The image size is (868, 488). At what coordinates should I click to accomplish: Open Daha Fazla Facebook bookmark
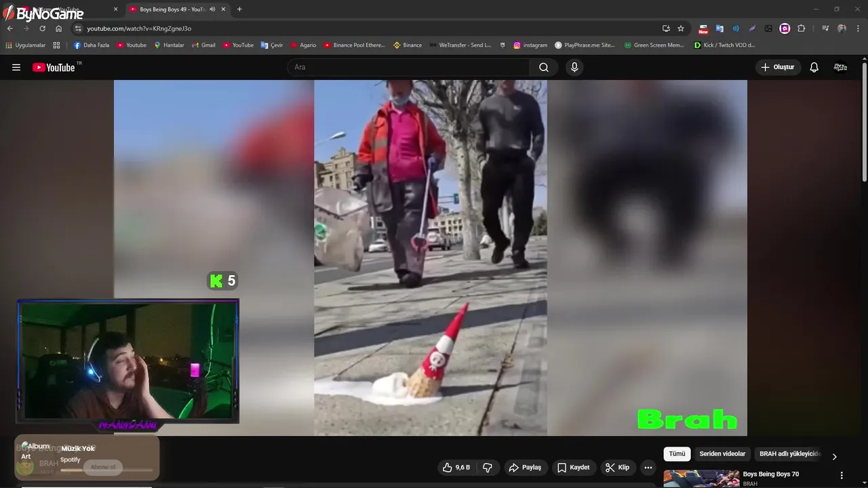[92, 45]
